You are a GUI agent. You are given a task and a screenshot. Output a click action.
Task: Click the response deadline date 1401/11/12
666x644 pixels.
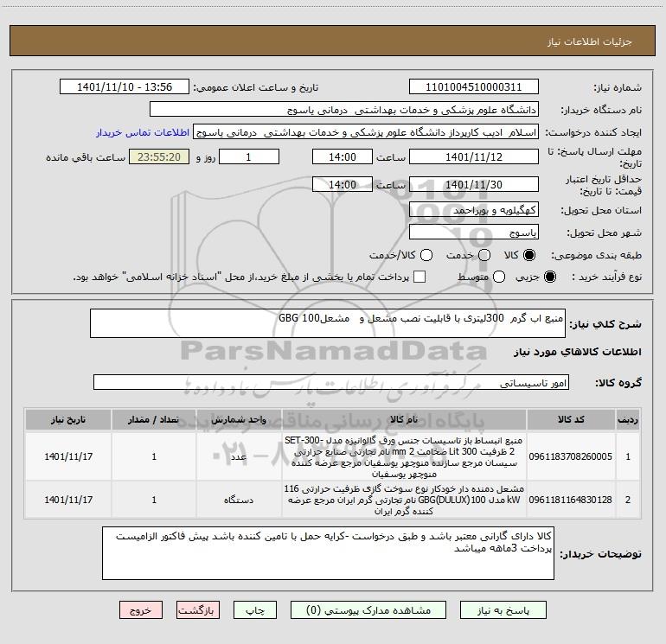pos(474,156)
